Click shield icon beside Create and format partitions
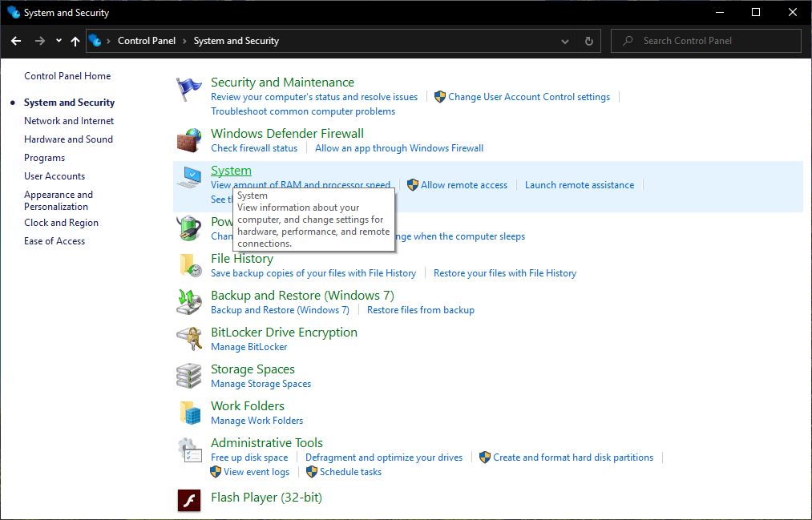This screenshot has width=812, height=520. [x=485, y=458]
